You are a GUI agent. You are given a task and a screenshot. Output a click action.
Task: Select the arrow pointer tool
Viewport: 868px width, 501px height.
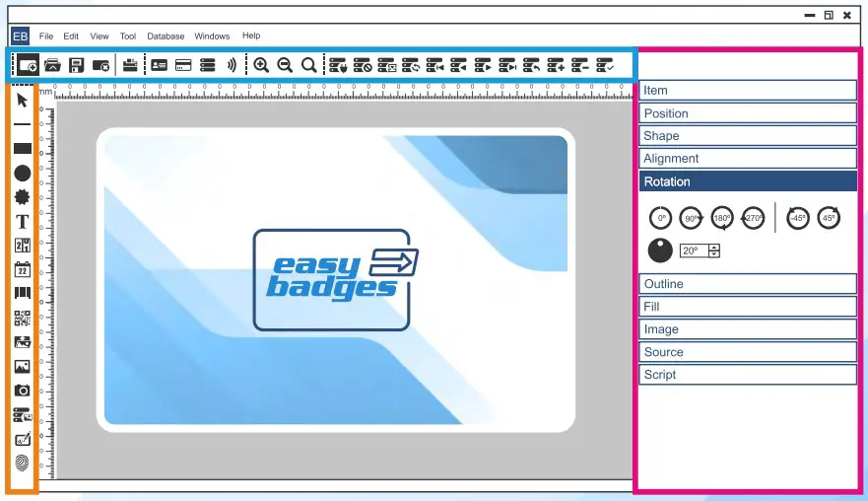coord(22,101)
